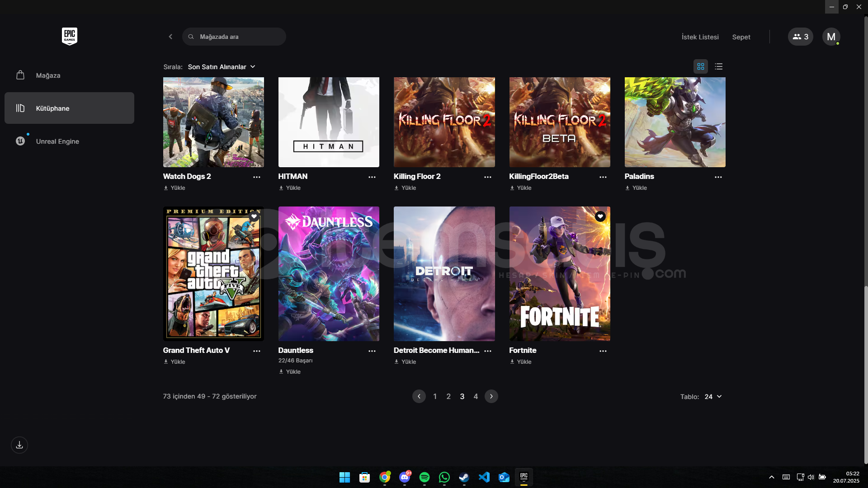Go to page 2
This screenshot has width=868, height=488.
pos(448,396)
